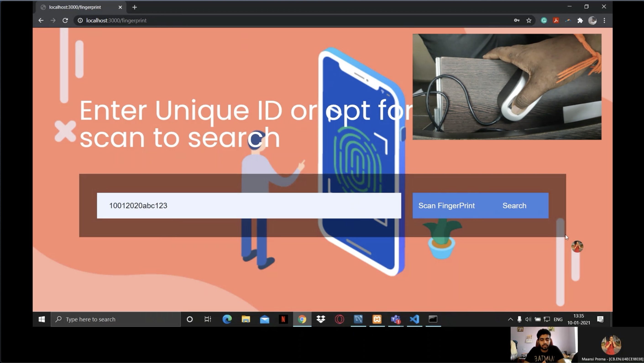The width and height of the screenshot is (644, 363).
Task: Show hidden system tray icons
Action: tap(510, 319)
